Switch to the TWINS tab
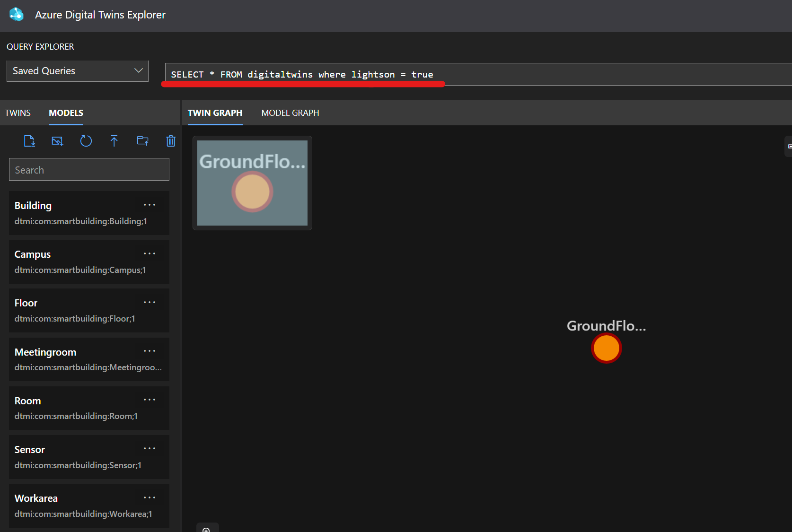 click(x=18, y=113)
